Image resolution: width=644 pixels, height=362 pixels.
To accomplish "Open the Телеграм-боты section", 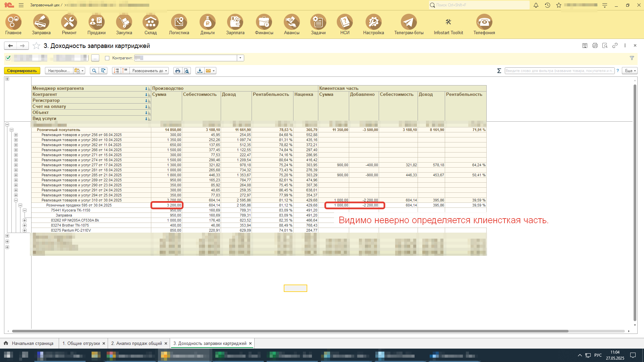I will [x=409, y=24].
